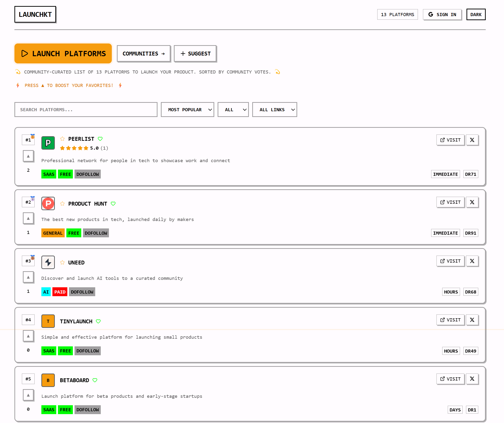This screenshot has width=504, height=423.
Task: Visit the Peerlist website
Action: click(450, 140)
